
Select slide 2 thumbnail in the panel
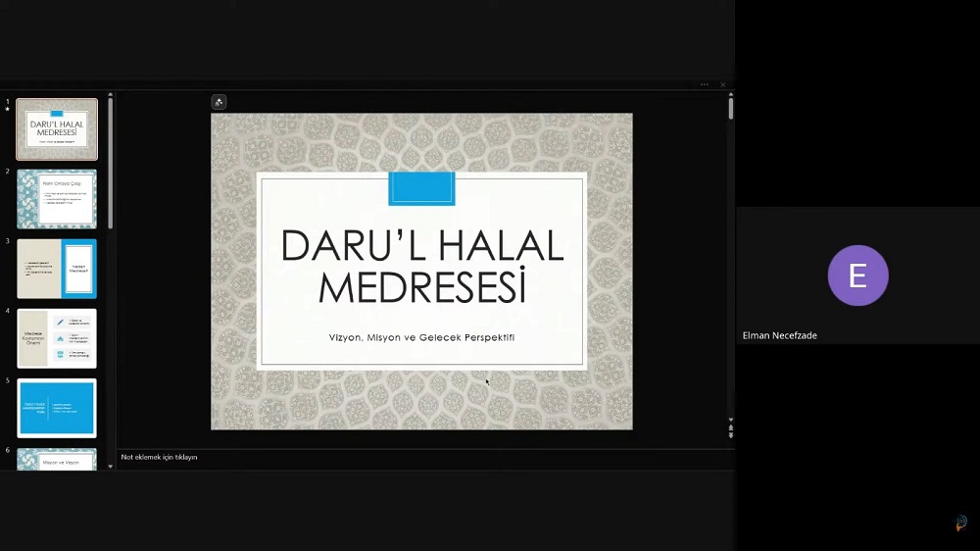tap(57, 199)
